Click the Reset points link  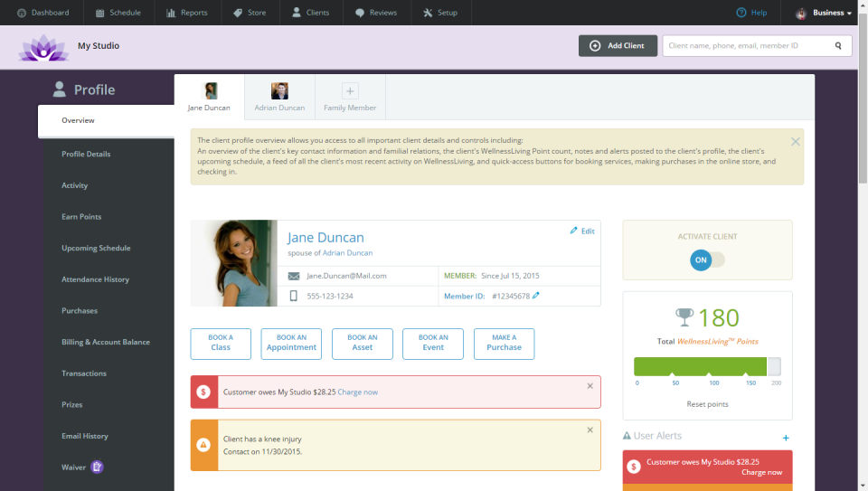pos(707,404)
